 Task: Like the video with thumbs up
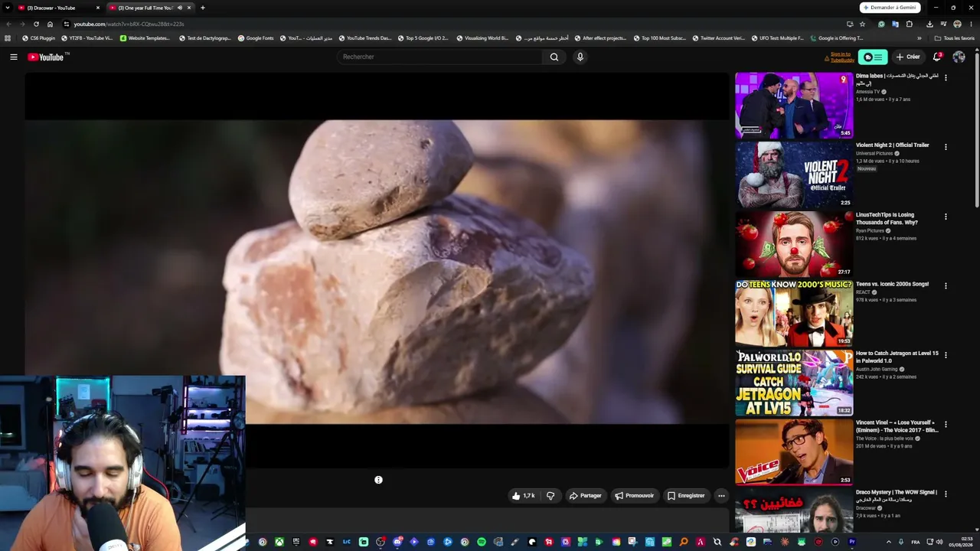(524, 496)
